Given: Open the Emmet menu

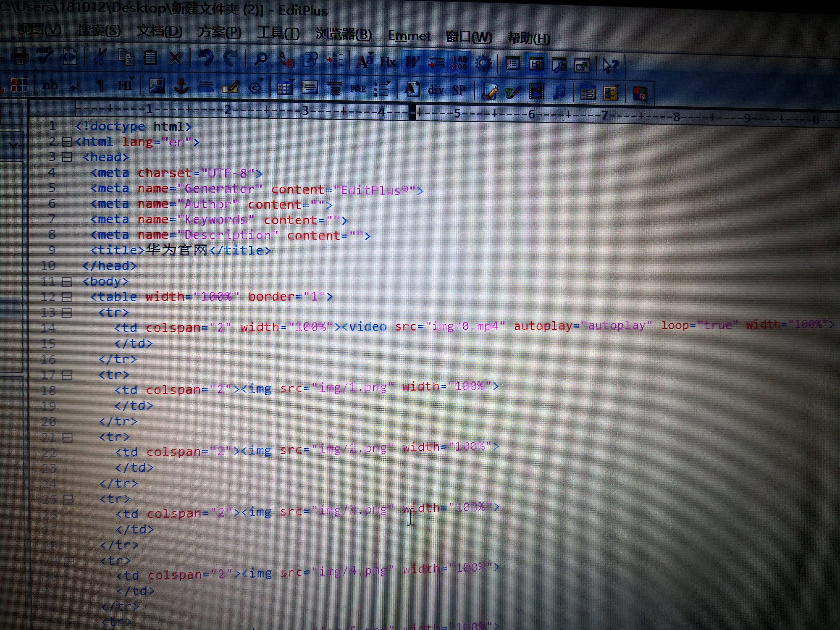Looking at the screenshot, I should coord(409,36).
